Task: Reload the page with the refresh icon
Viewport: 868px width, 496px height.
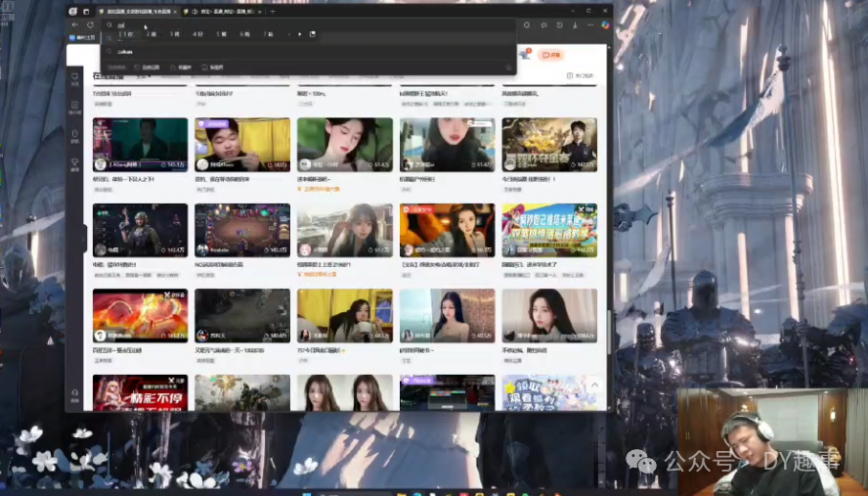Action: [90, 24]
